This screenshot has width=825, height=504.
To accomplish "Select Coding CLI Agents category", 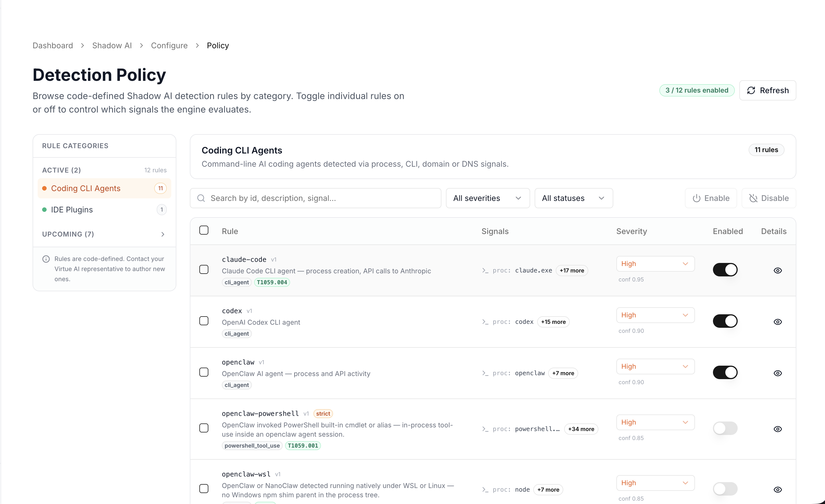I will coord(104,188).
